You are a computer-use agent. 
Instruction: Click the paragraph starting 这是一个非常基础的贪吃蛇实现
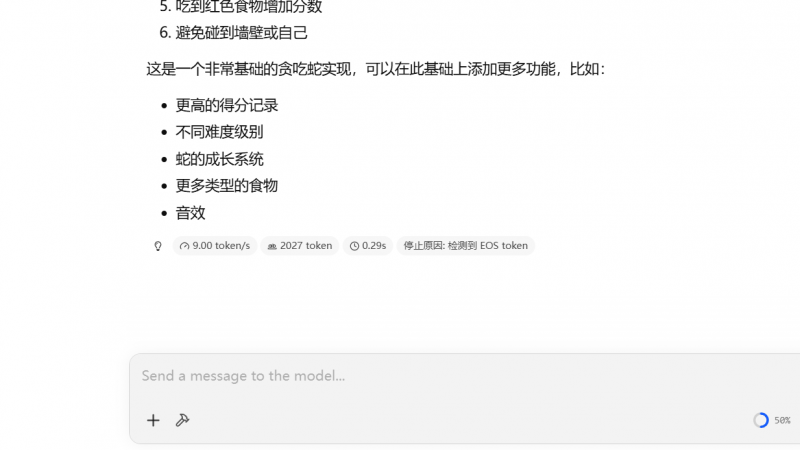(376, 69)
